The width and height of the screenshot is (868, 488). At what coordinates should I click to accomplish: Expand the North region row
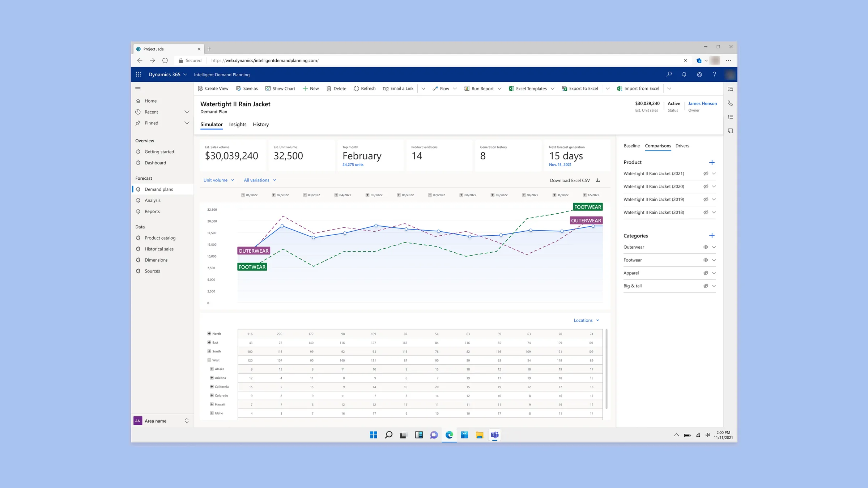coord(209,334)
